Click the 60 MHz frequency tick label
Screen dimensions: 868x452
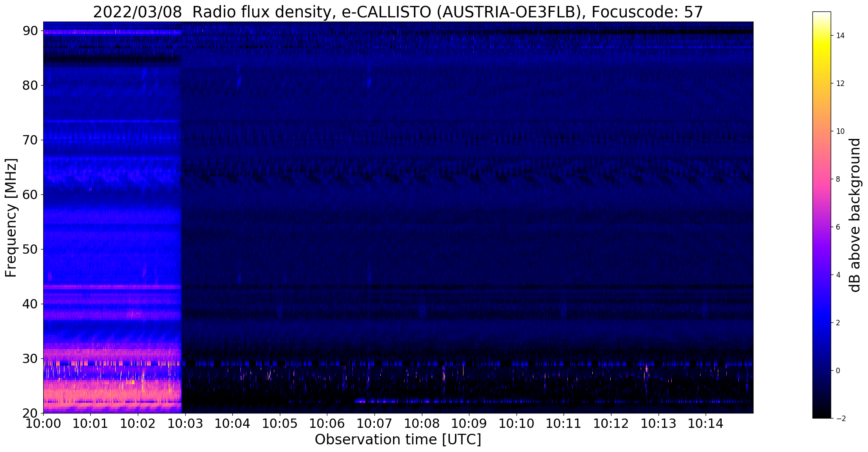pyautogui.click(x=31, y=194)
